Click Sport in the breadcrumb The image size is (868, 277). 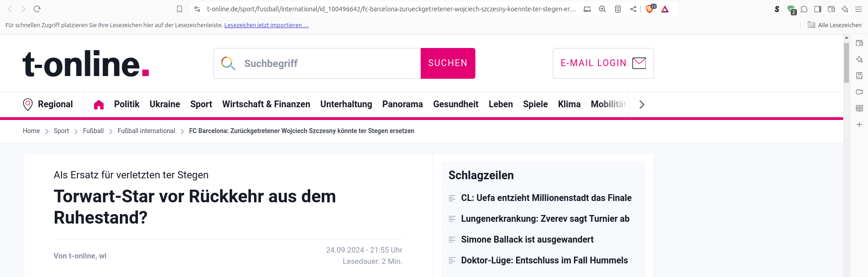[x=61, y=131]
